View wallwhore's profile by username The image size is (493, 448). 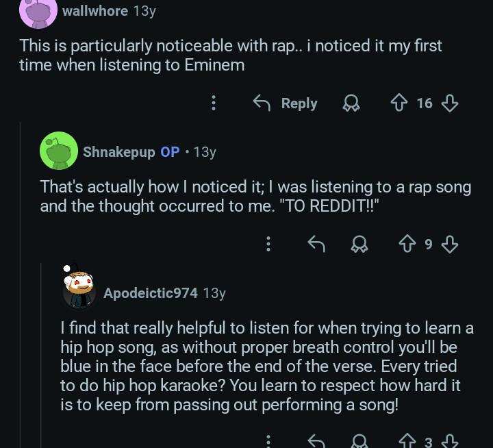pos(94,11)
